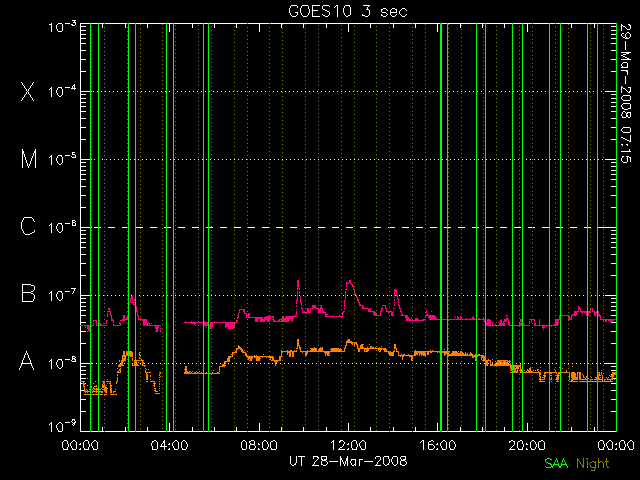Screen dimensions: 640x480
Task: Click the pink curve spike before 10:00
Action: coord(298,281)
